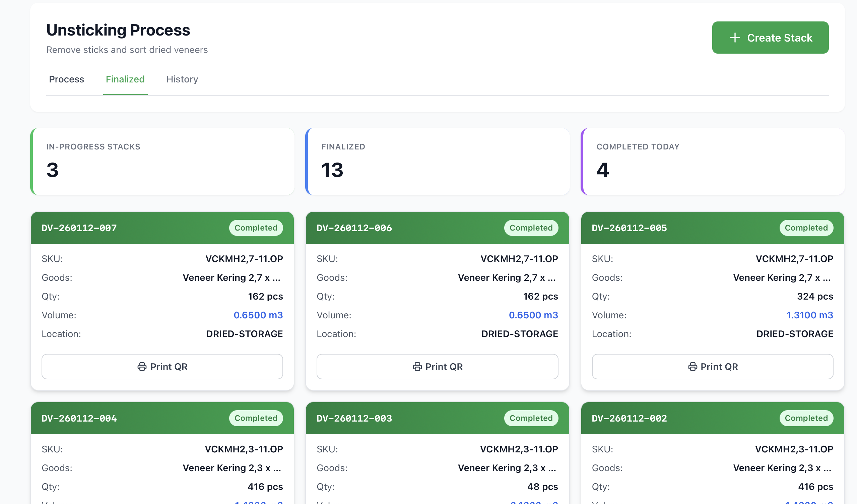Open the Completed Today summary card
Image resolution: width=857 pixels, height=504 pixels.
712,162
